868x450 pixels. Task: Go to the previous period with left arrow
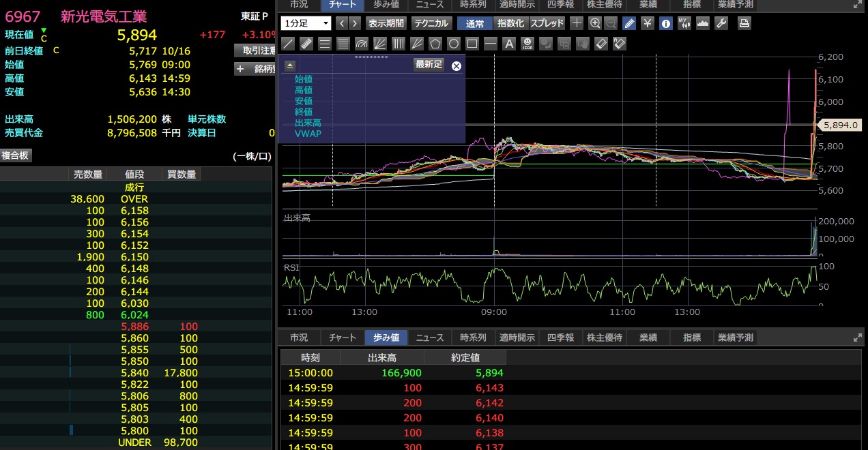pos(343,23)
